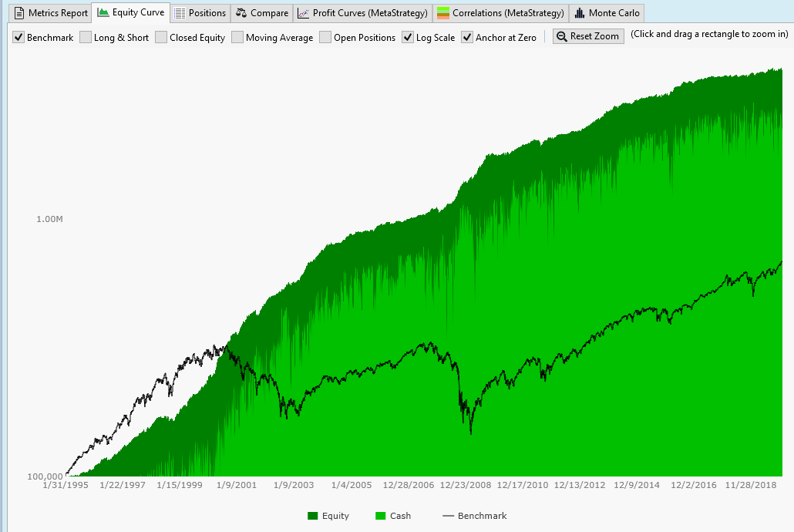Enable the Closed Equity checkbox
The image size is (794, 532).
pos(161,38)
